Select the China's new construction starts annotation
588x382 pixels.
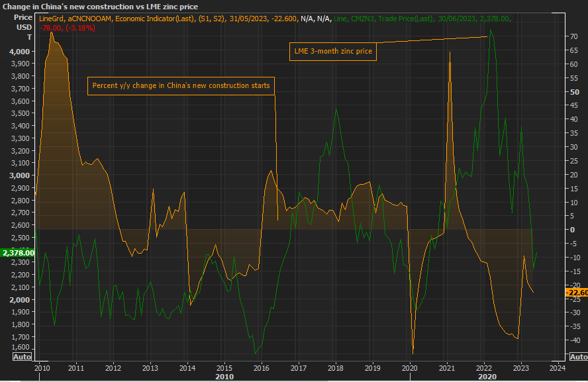point(181,86)
